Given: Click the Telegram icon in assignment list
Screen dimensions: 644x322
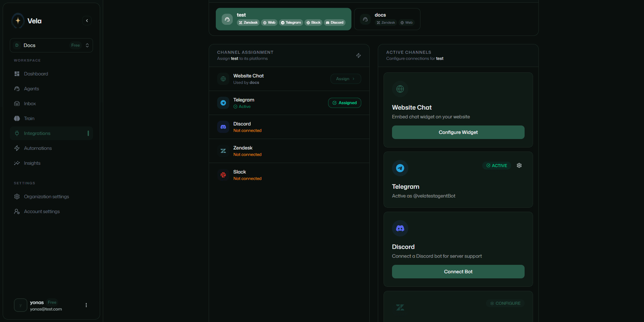Looking at the screenshot, I should click(x=223, y=103).
